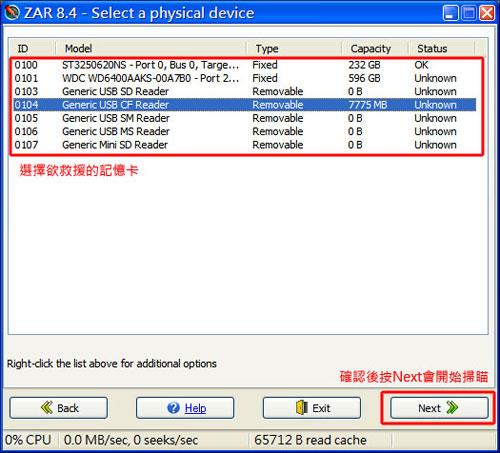Maximize the ZAR window
Screen dimensions: 500x453
pos(469,13)
